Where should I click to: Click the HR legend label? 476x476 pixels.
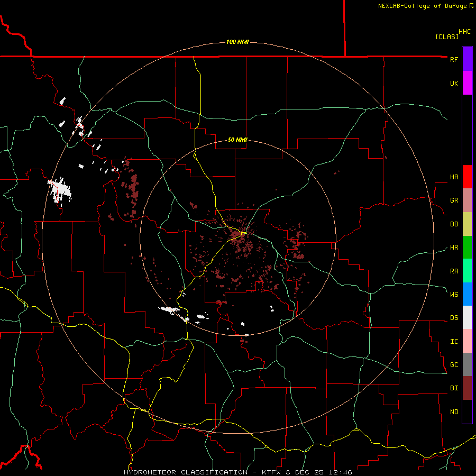click(x=454, y=248)
